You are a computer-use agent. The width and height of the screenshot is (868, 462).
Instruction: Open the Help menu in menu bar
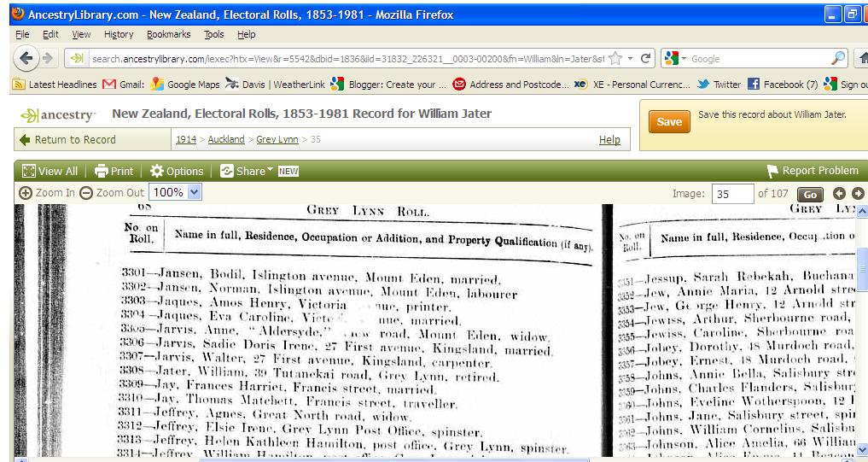click(x=247, y=34)
